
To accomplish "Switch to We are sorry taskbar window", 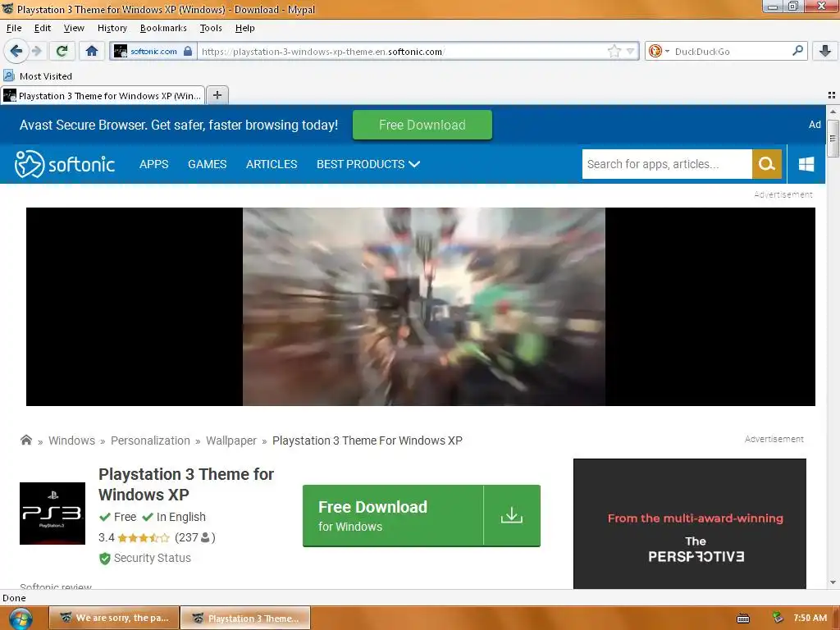I will coord(114,618).
